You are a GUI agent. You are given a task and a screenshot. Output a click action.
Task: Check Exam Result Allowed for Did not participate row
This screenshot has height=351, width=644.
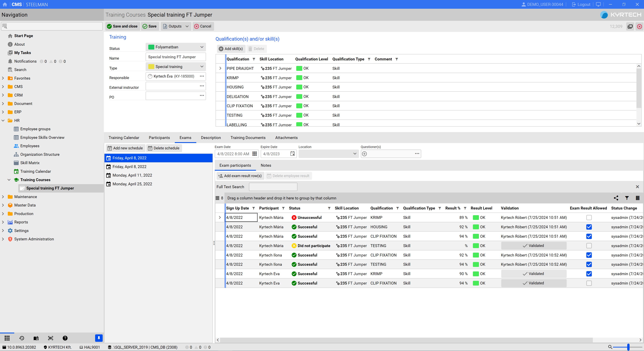coord(589,246)
